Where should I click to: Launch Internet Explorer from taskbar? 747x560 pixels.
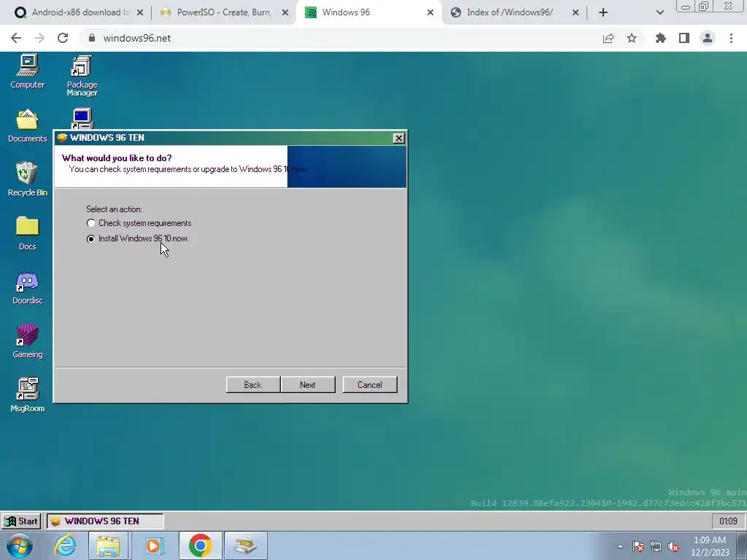[x=65, y=545]
